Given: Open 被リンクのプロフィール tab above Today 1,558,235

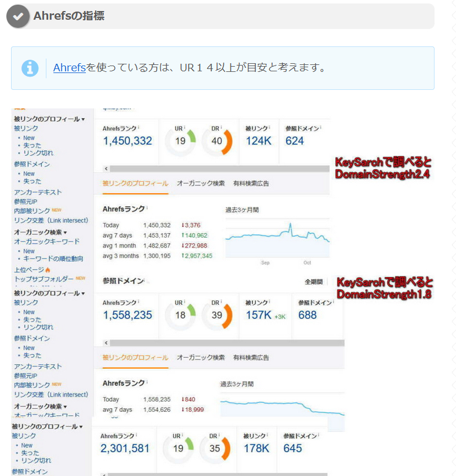Looking at the screenshot, I should (135, 358).
